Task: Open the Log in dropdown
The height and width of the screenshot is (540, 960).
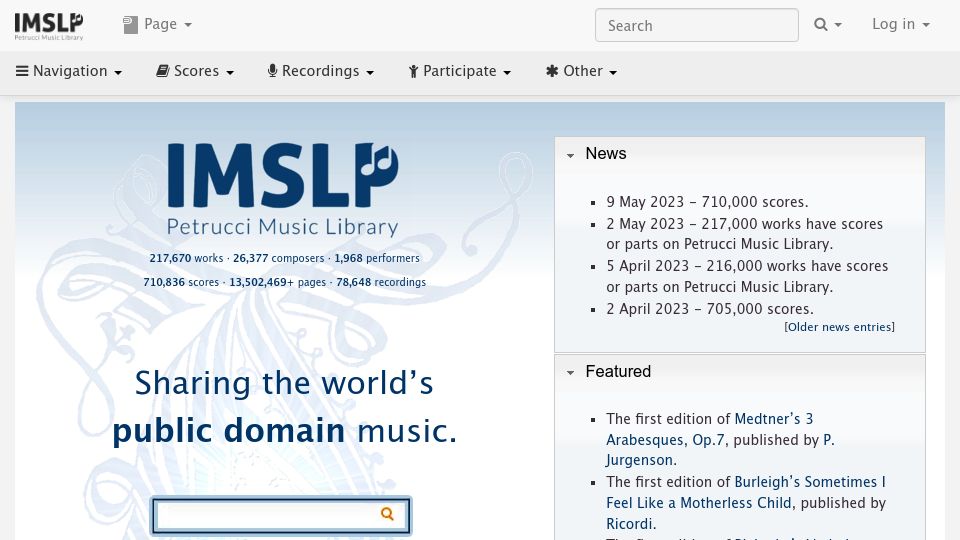Action: (901, 24)
